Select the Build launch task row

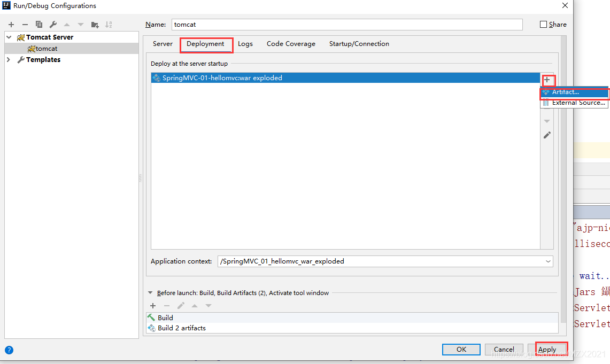coord(352,317)
